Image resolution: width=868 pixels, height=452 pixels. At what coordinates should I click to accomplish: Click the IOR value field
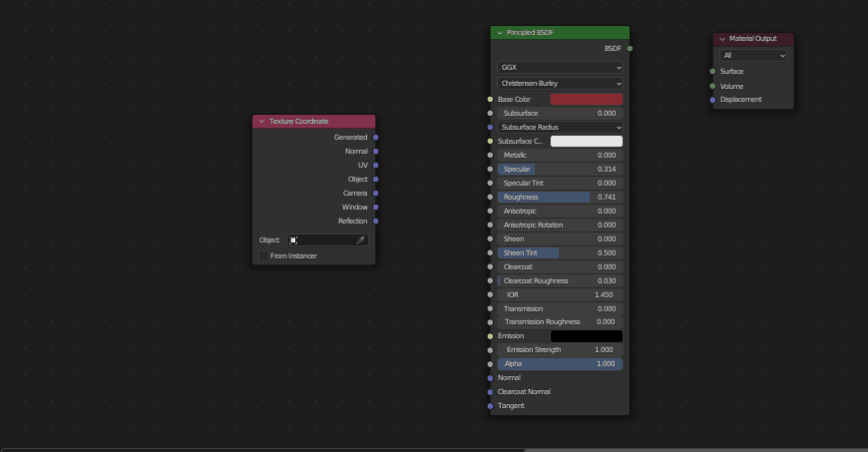(x=560, y=295)
